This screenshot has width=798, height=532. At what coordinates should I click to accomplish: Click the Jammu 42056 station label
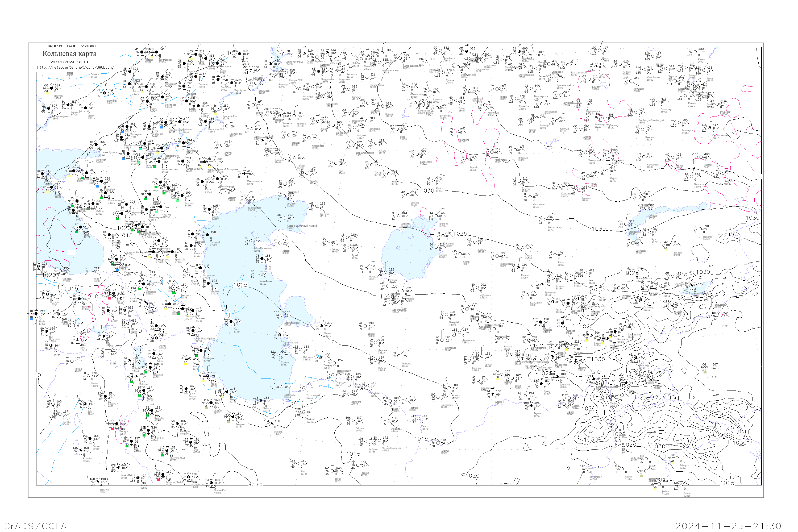click(687, 494)
